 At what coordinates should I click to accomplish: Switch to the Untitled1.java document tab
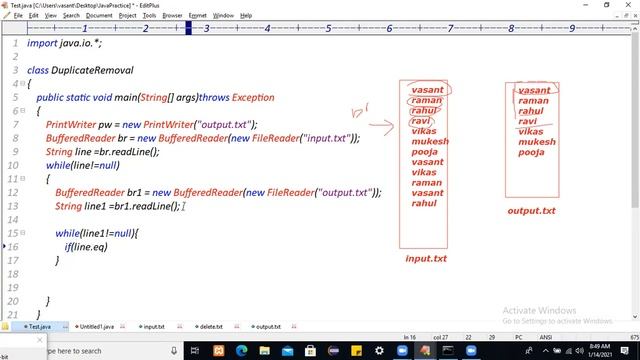tap(95, 327)
